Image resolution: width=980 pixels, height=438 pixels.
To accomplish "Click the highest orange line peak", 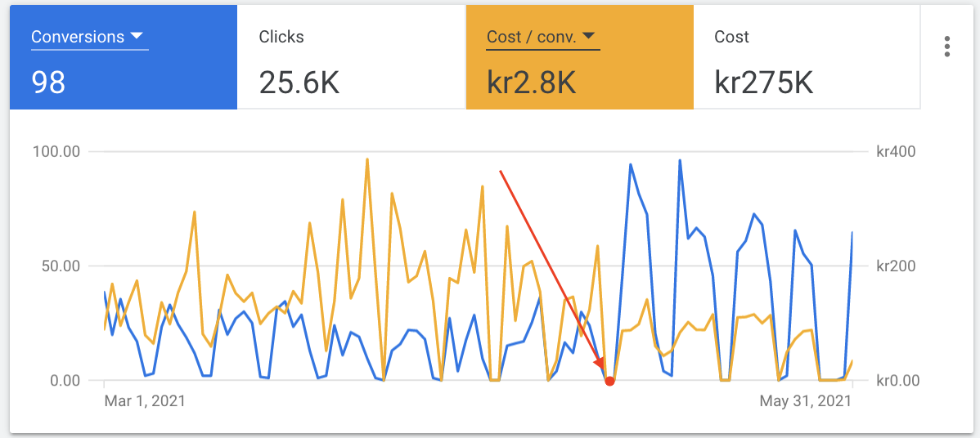I will point(367,159).
